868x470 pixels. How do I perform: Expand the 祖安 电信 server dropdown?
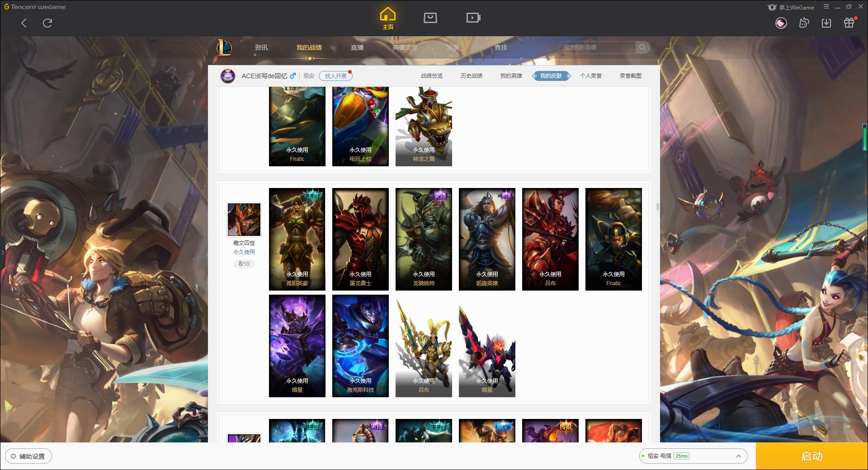click(693, 456)
